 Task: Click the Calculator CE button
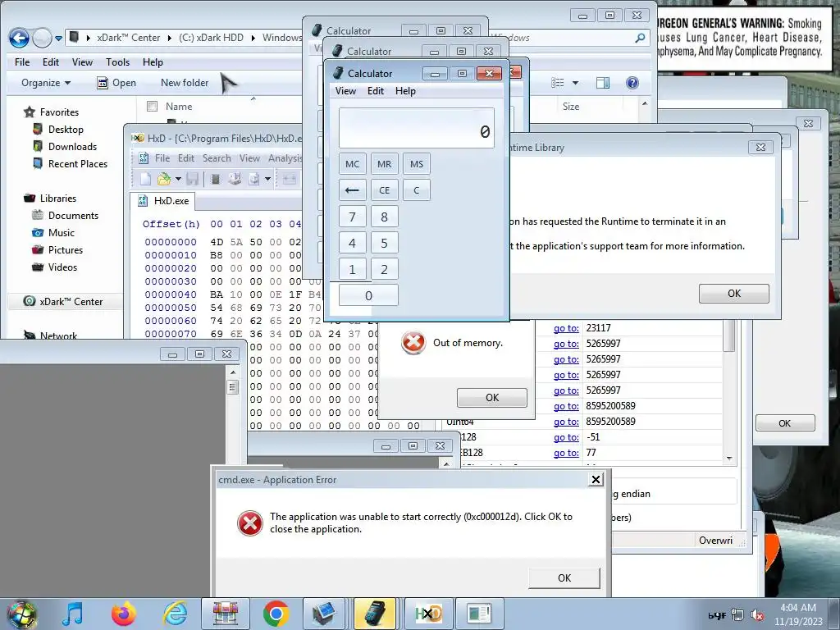click(385, 190)
